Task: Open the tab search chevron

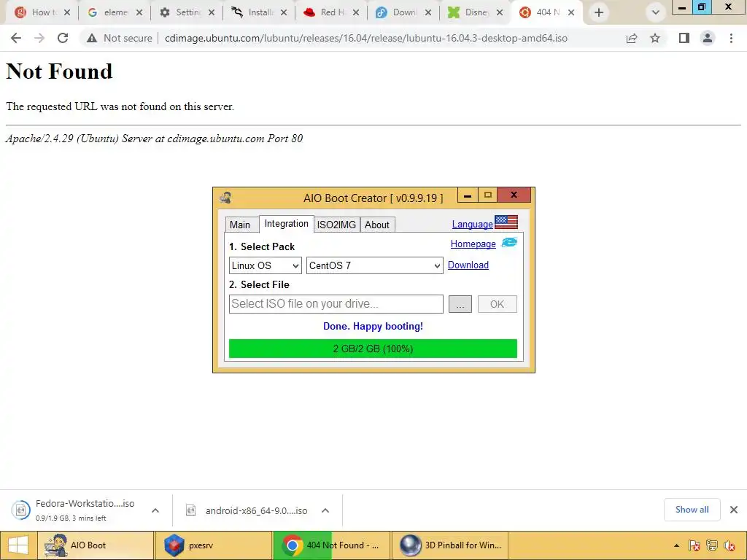Action: tap(656, 12)
